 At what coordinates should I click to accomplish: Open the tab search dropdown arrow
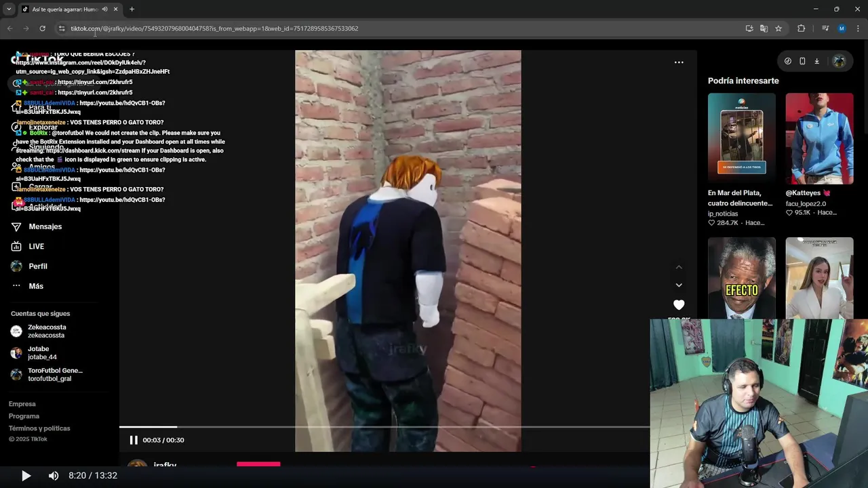coord(9,9)
